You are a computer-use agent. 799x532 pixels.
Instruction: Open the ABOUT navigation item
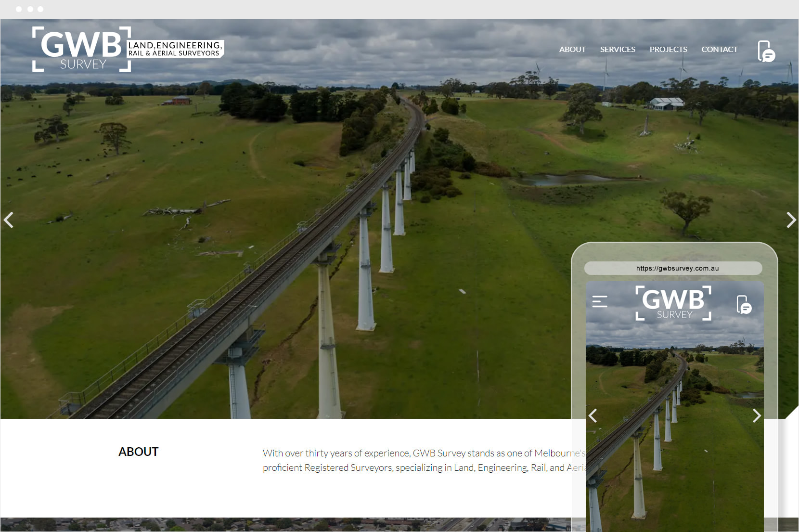[x=572, y=50]
